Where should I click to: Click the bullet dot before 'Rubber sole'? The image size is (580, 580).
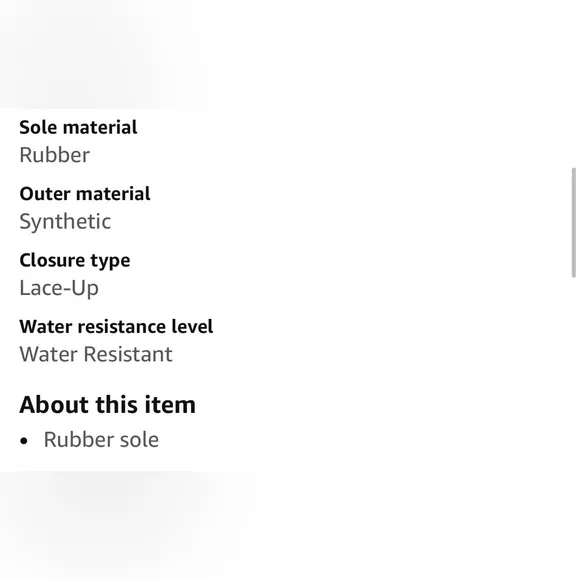pos(24,441)
